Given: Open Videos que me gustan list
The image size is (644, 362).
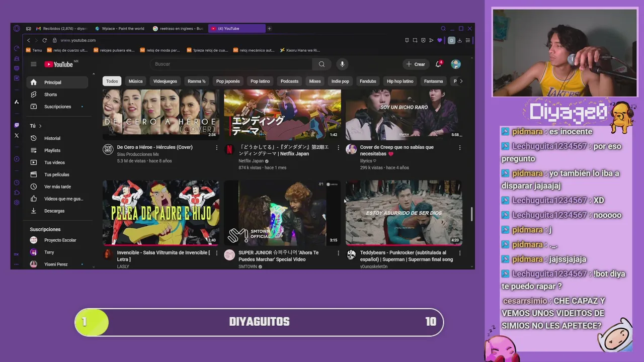Looking at the screenshot, I should click(x=57, y=199).
